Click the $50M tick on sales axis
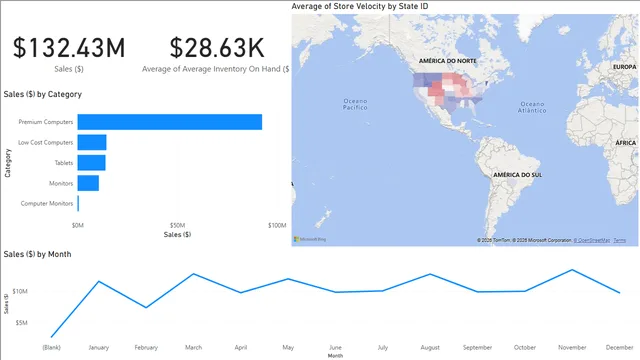 pyautogui.click(x=178, y=225)
